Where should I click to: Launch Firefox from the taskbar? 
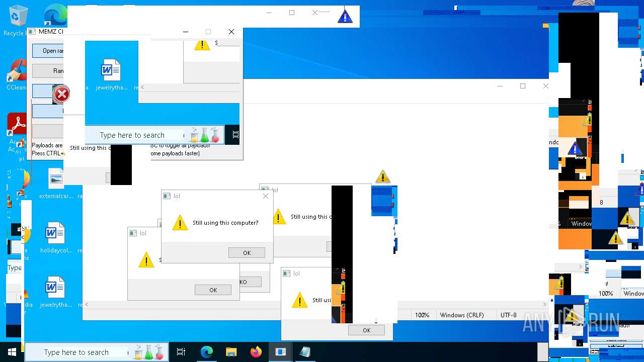click(x=256, y=352)
